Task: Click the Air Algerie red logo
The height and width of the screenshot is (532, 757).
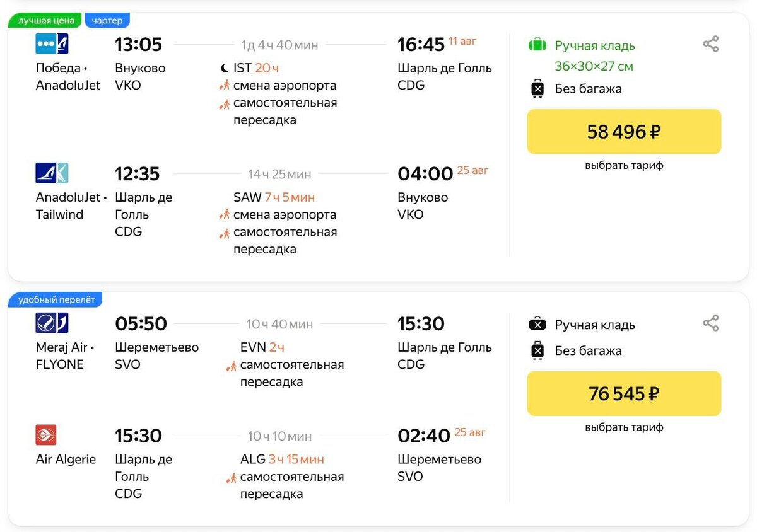Action: 46,435
